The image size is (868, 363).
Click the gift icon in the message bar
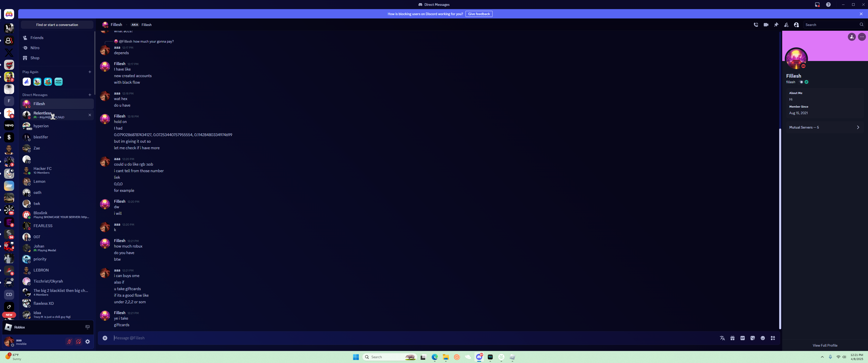(732, 338)
